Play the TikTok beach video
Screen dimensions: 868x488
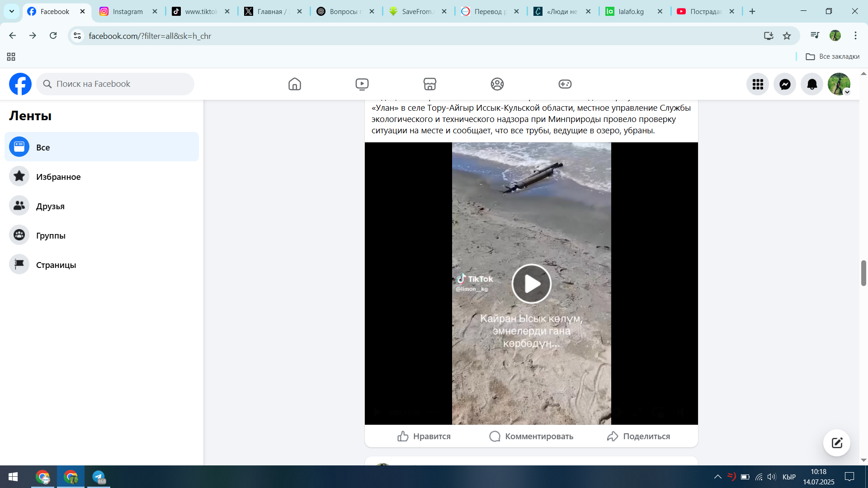pyautogui.click(x=531, y=284)
